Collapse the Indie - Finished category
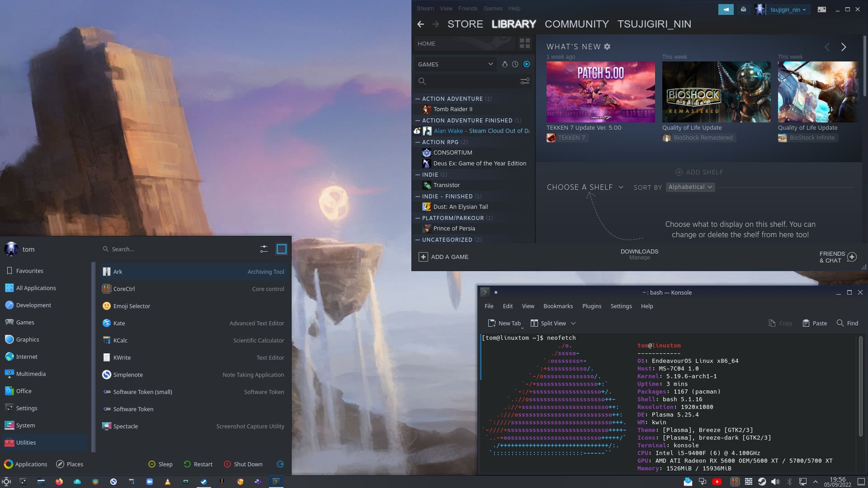This screenshot has width=868, height=488. pyautogui.click(x=418, y=196)
